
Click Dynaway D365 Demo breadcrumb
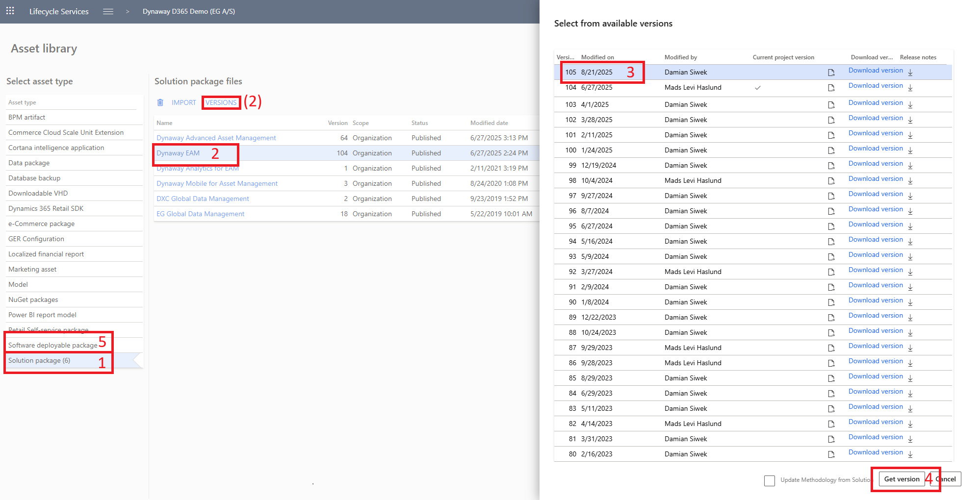pyautogui.click(x=188, y=11)
